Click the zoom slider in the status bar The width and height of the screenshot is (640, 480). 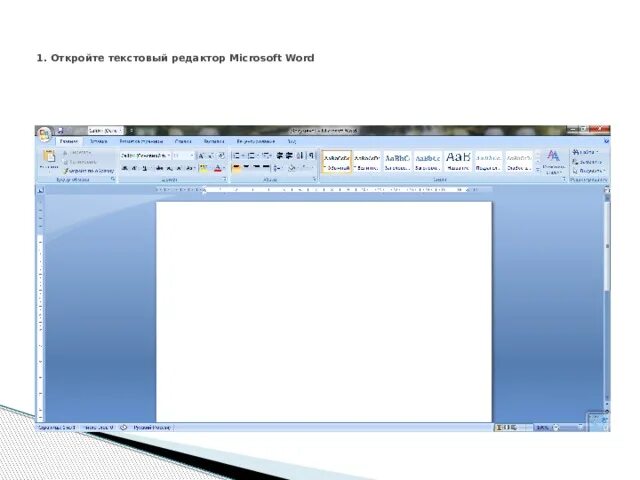[567, 427]
